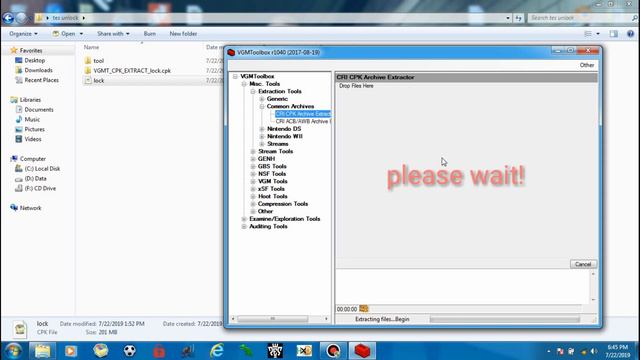
Task: Collapse the Misc. Tools node
Action: 244,84
